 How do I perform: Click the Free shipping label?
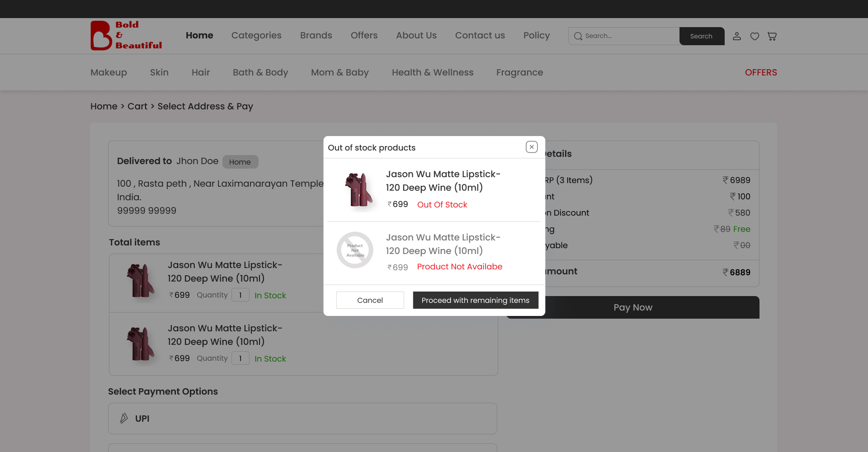741,229
